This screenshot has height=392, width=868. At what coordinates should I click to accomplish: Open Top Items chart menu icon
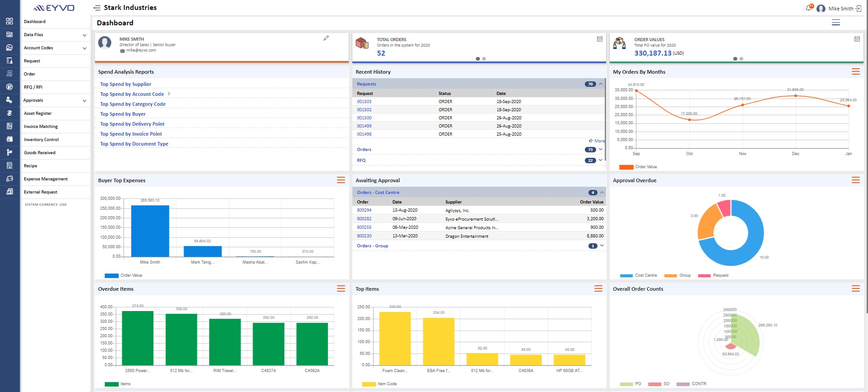[x=598, y=288]
